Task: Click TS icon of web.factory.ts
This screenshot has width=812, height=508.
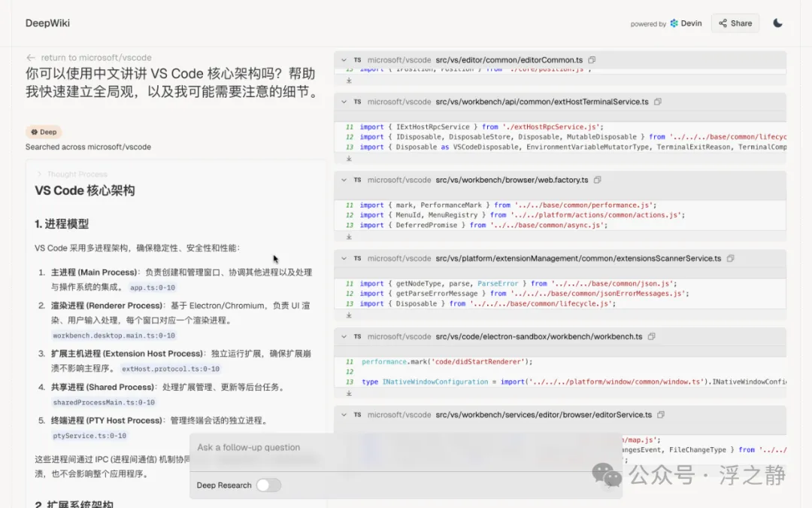Action: (357, 181)
